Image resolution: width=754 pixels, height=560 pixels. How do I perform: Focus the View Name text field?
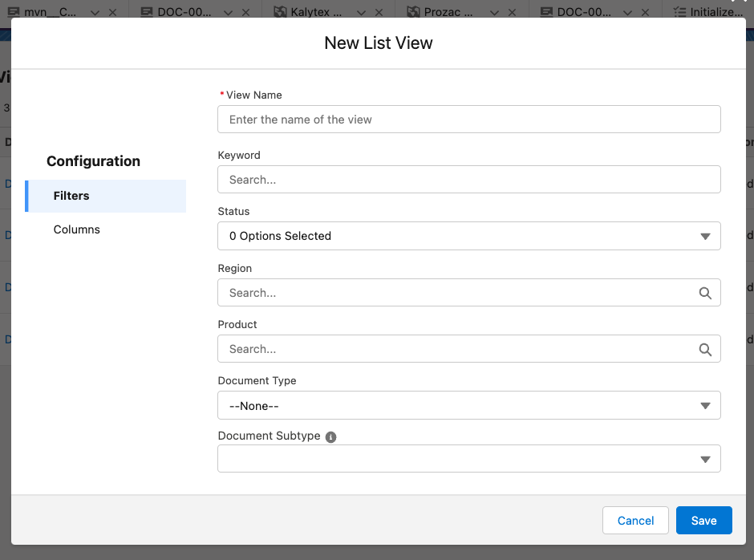pos(468,120)
